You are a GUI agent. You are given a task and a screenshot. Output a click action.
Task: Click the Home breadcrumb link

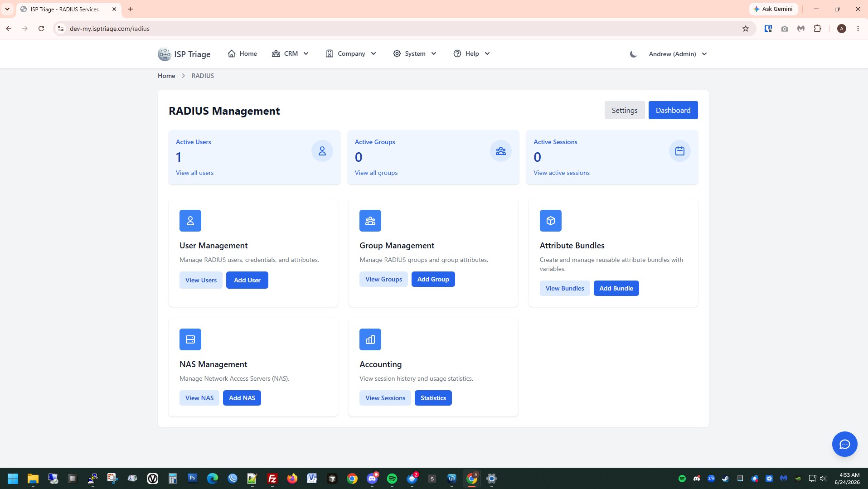[166, 76]
